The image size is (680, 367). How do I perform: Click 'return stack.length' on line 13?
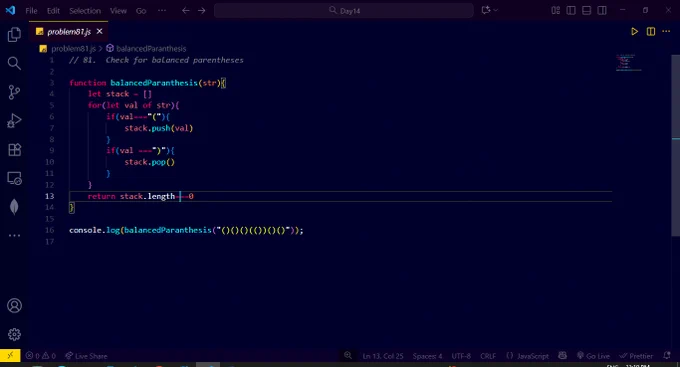tap(131, 196)
